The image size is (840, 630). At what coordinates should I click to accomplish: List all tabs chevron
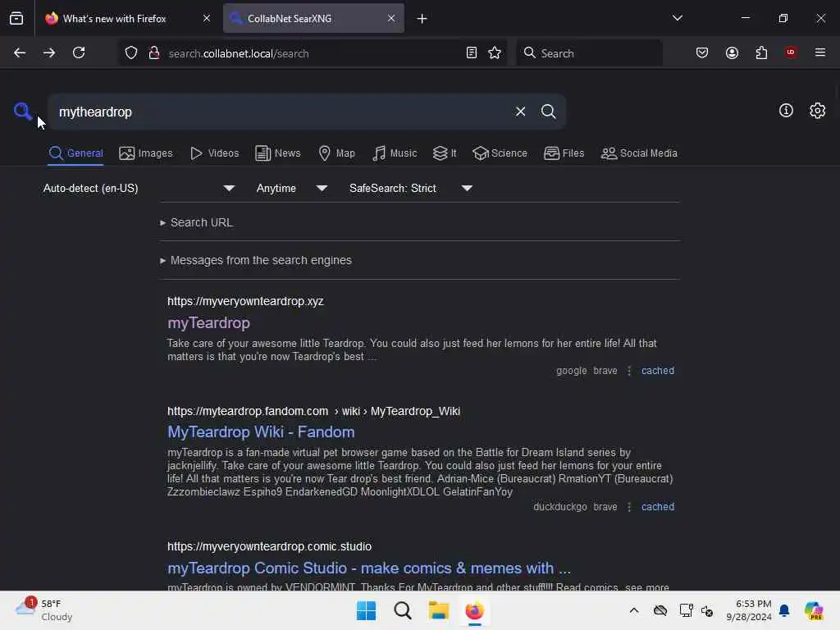pyautogui.click(x=677, y=18)
